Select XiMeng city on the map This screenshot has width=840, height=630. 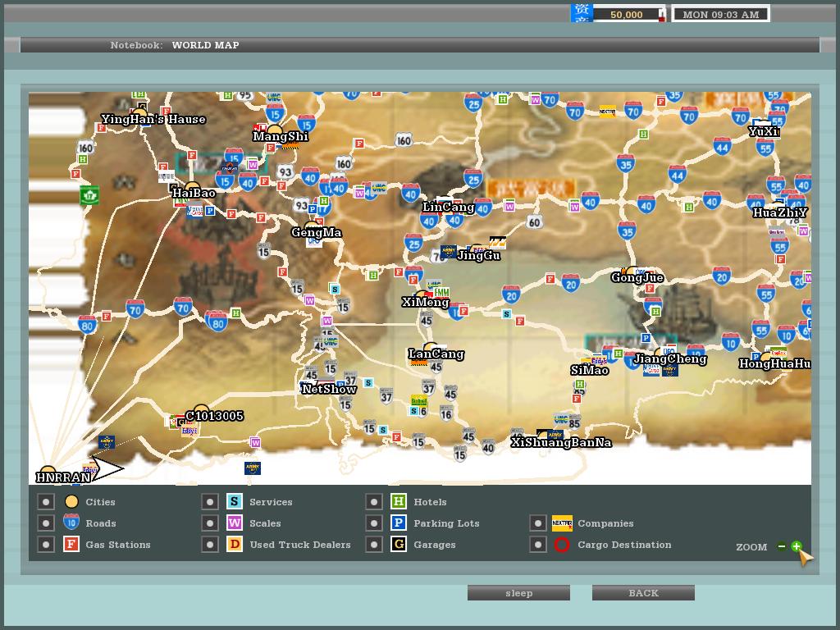[426, 302]
